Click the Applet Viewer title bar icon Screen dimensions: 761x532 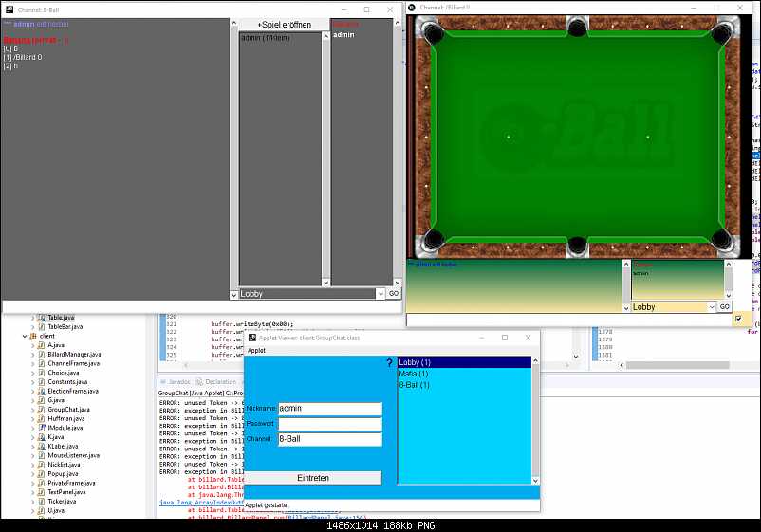tap(252, 338)
